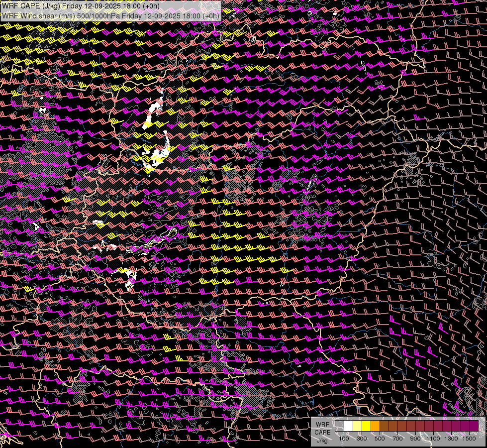Image resolution: width=487 pixels, height=448 pixels.
Task: Click the 300 value on the legend scale
Action: [x=362, y=439]
